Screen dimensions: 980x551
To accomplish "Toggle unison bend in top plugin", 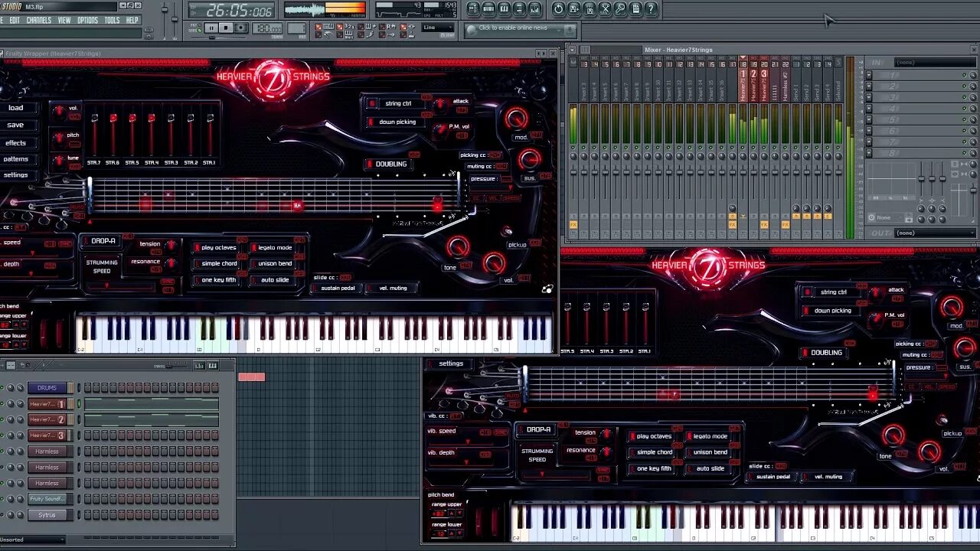I will (x=272, y=263).
